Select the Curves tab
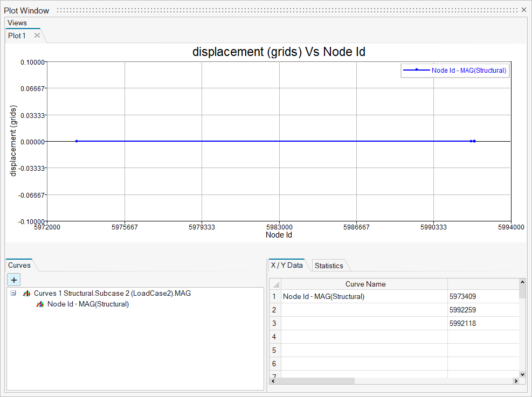Screen dimensions: 532x397 pos(19,265)
